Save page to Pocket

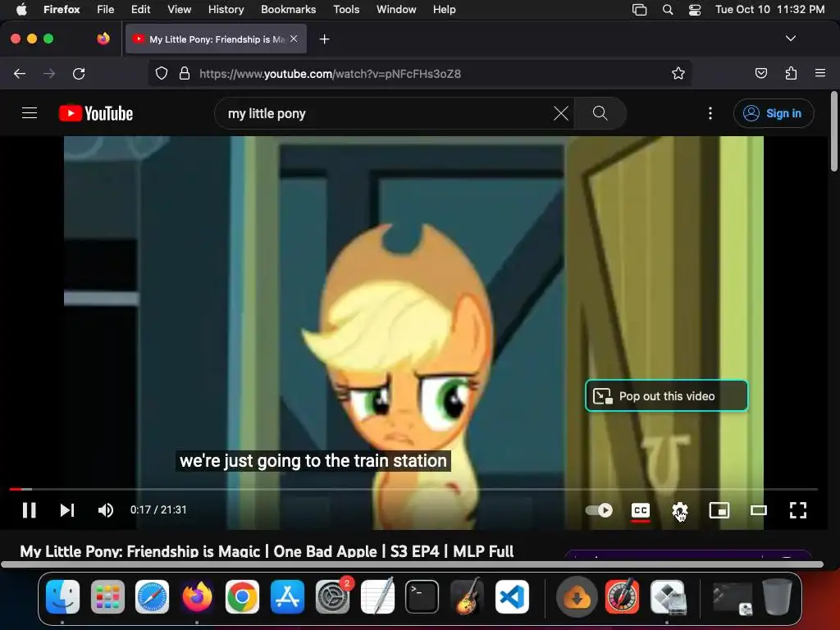coord(760,73)
